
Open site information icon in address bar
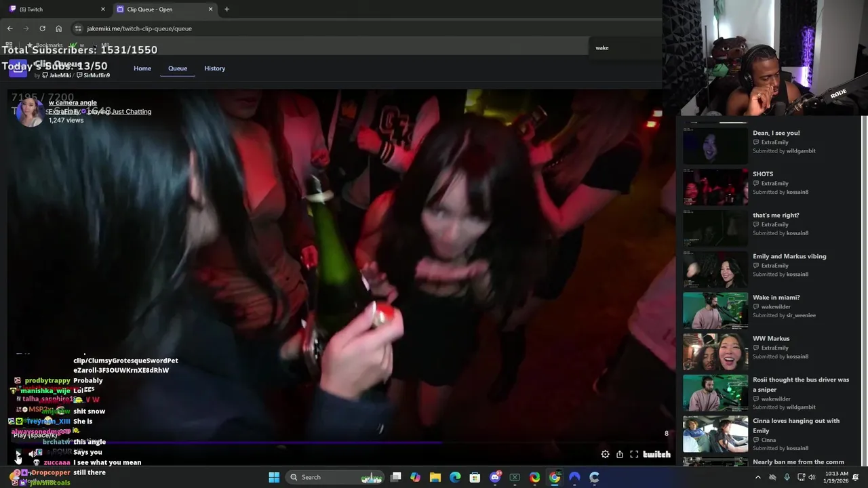78,28
